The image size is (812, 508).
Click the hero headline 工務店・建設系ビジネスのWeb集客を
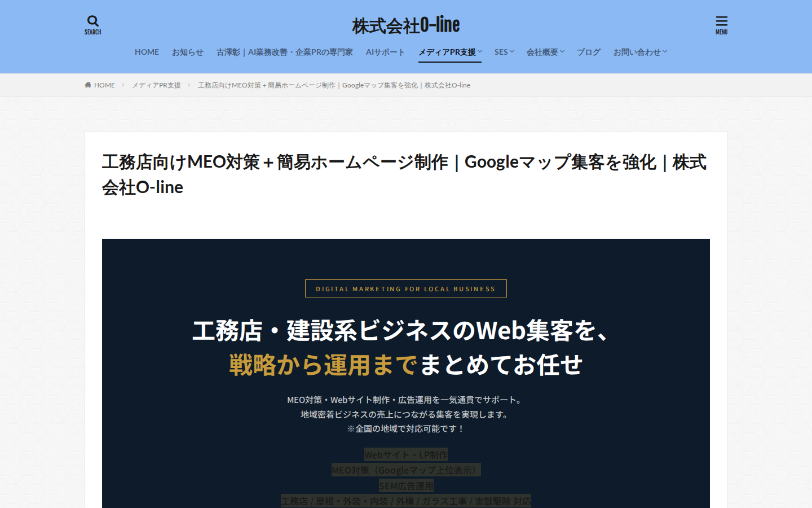(400, 331)
